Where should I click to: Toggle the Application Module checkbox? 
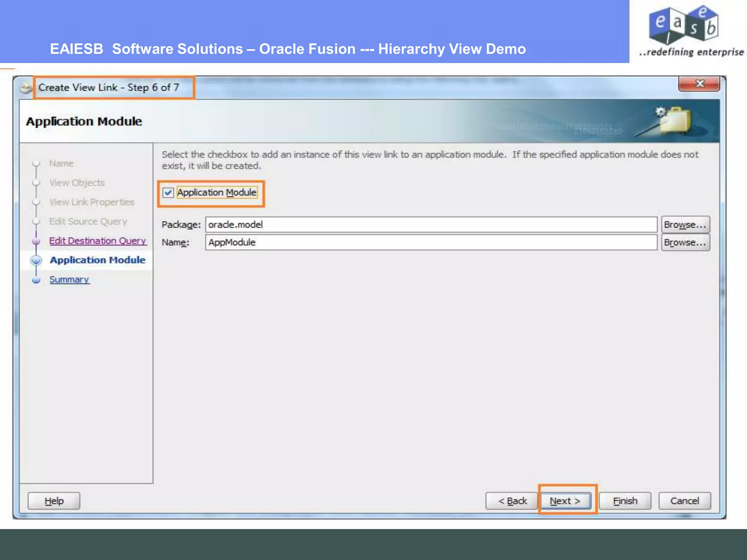tap(168, 192)
